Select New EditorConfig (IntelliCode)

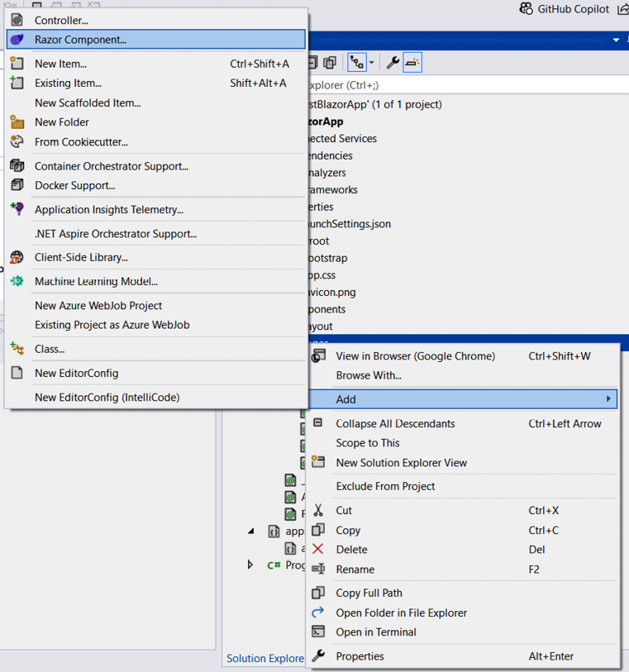[x=107, y=398]
